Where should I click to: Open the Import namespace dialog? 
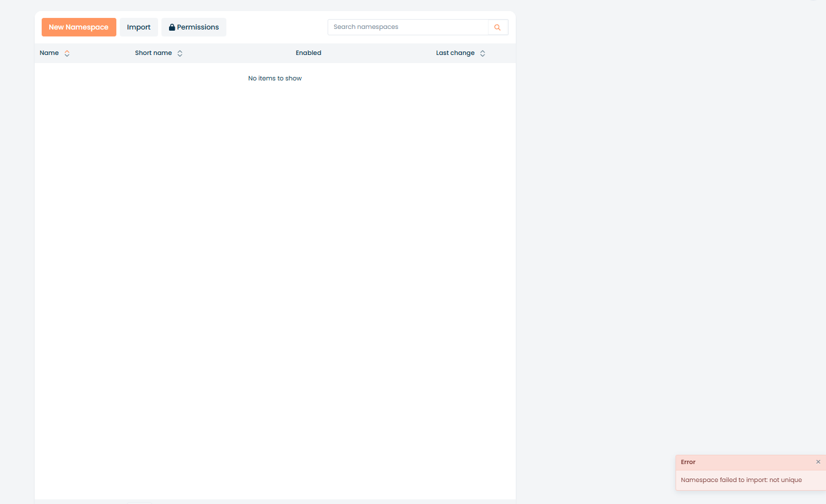[x=139, y=27]
